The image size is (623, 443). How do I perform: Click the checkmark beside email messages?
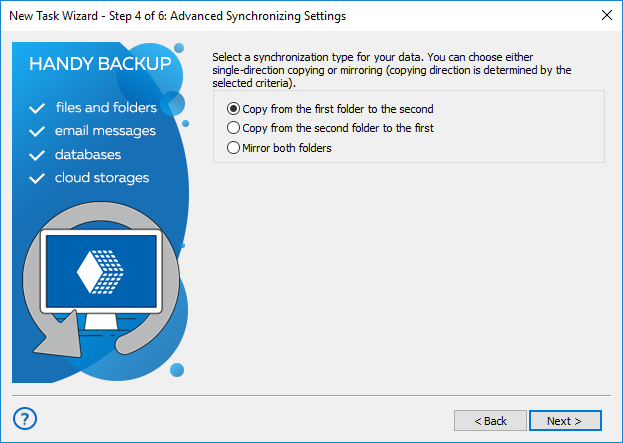[38, 131]
